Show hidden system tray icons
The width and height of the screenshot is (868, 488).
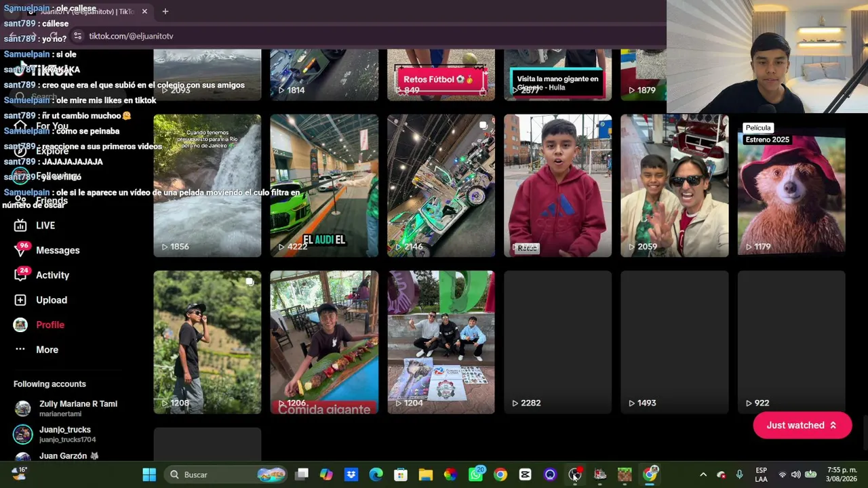click(703, 474)
